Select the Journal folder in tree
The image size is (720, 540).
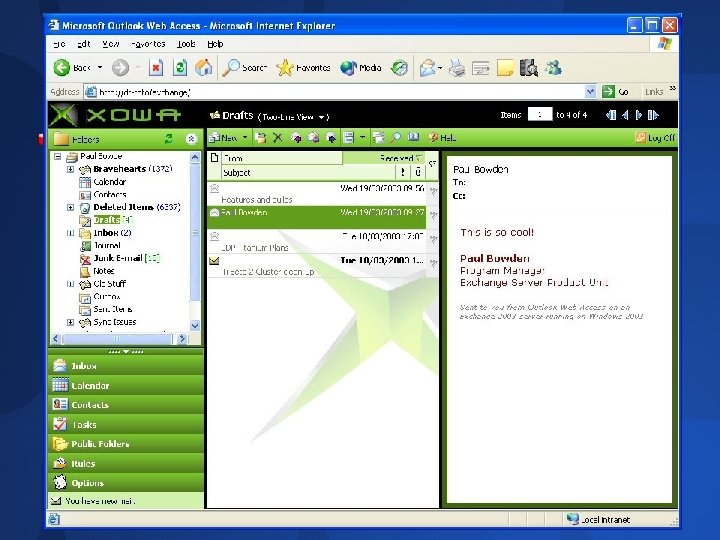[x=107, y=246]
